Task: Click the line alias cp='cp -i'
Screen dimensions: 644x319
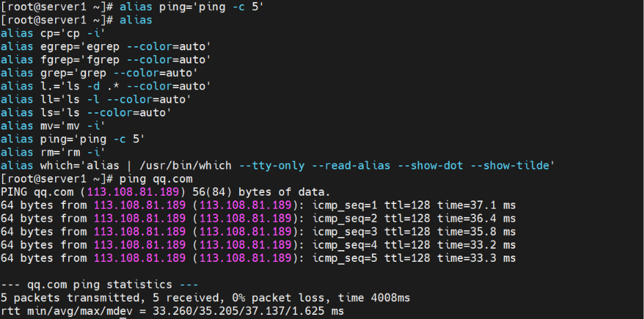Action: click(x=53, y=33)
